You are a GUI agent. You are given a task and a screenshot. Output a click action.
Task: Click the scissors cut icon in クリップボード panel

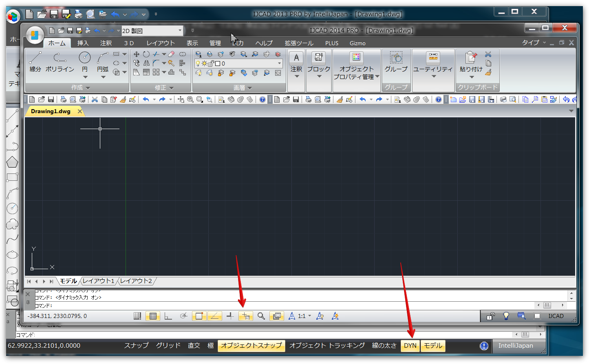click(488, 54)
